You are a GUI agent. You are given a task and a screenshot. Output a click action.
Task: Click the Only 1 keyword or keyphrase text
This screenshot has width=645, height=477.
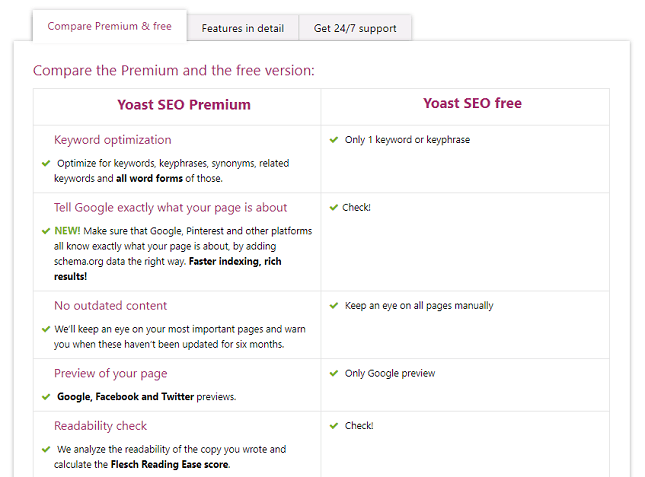[x=407, y=140]
